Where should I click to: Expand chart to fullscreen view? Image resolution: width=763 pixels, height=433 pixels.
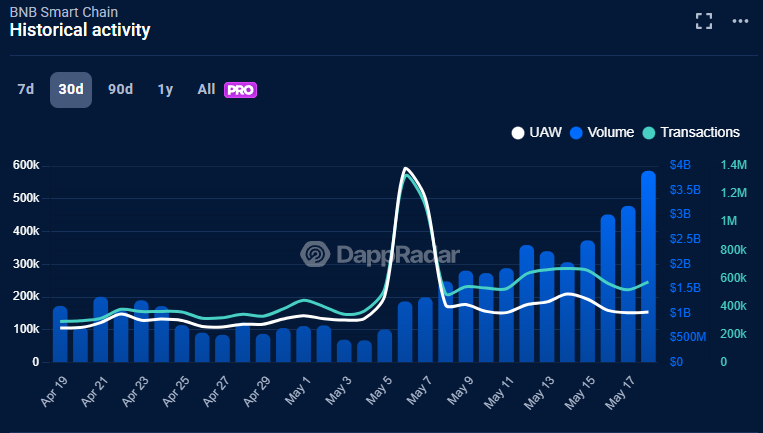point(704,21)
